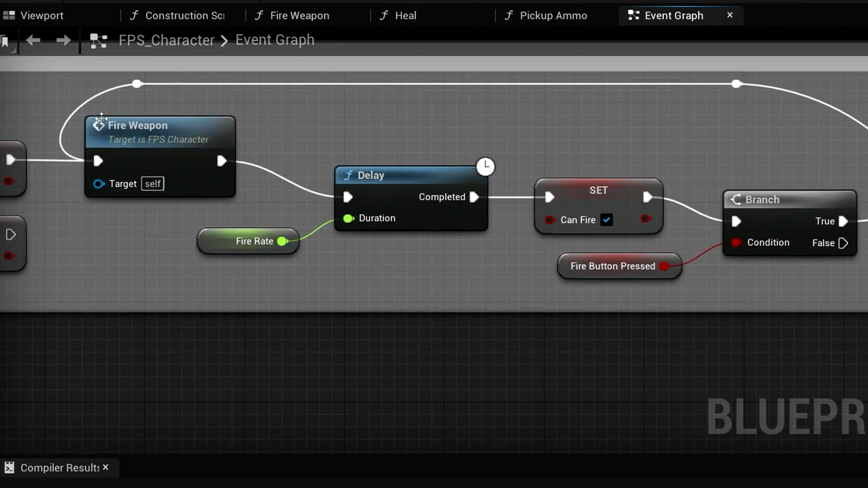868x488 pixels.
Task: Click the Duration input pin
Action: [349, 219]
